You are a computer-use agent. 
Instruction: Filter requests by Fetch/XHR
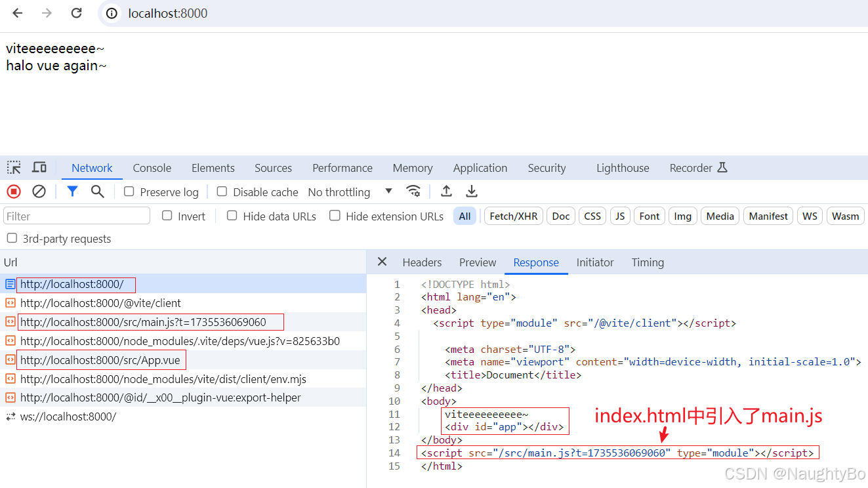click(513, 216)
